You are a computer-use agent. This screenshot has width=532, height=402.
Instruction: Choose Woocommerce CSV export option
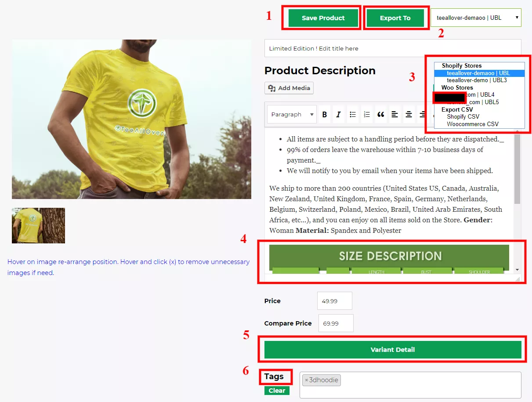coord(473,124)
